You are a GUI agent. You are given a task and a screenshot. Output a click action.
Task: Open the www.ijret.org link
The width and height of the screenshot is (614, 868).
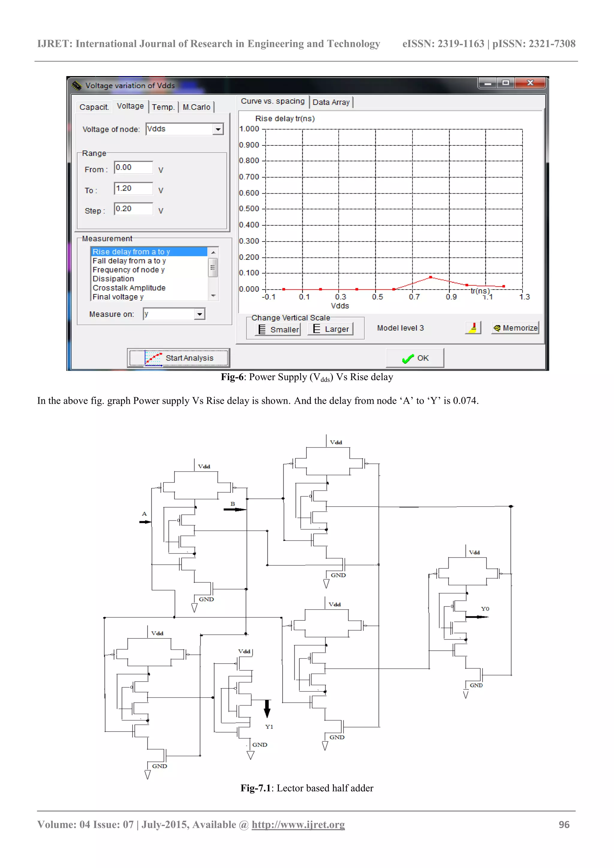(298, 825)
